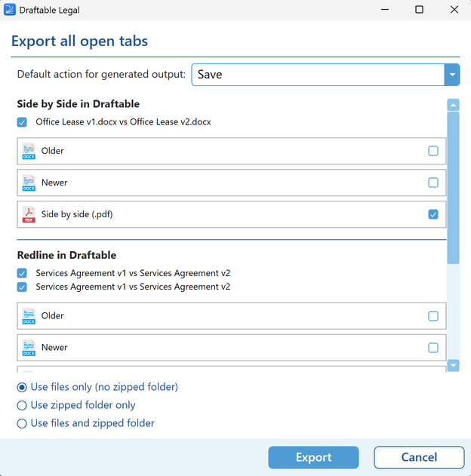Click the Export button
The height and width of the screenshot is (476, 471).
313,457
